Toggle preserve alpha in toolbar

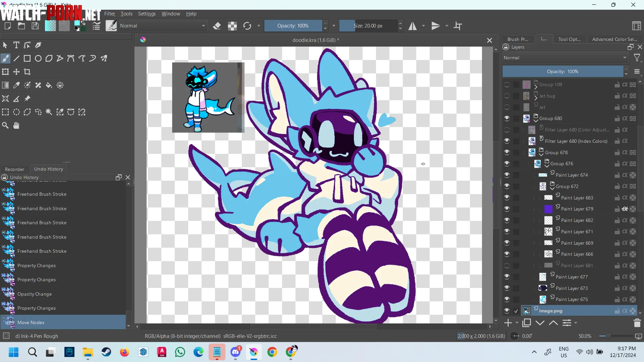coord(232,26)
